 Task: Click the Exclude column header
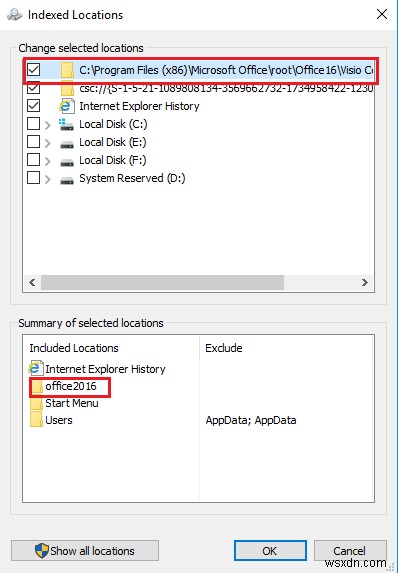click(224, 348)
